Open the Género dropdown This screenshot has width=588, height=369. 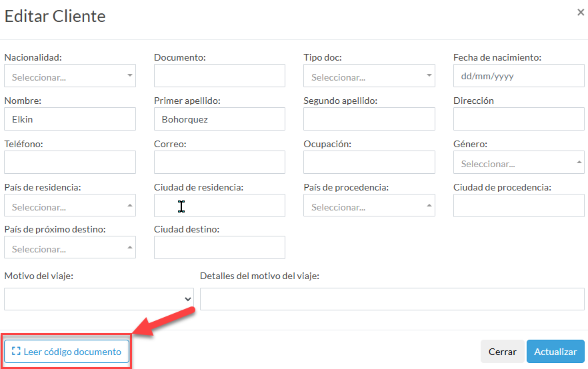(x=518, y=163)
